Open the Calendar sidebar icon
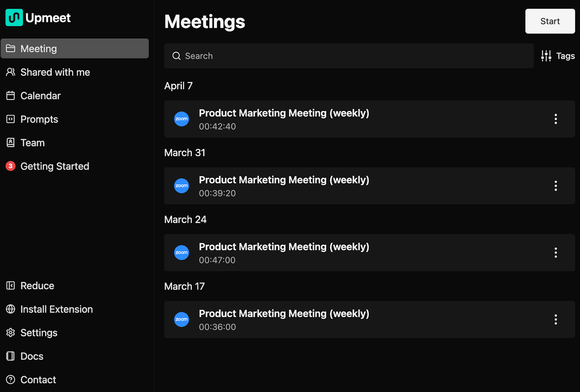 [x=10, y=96]
